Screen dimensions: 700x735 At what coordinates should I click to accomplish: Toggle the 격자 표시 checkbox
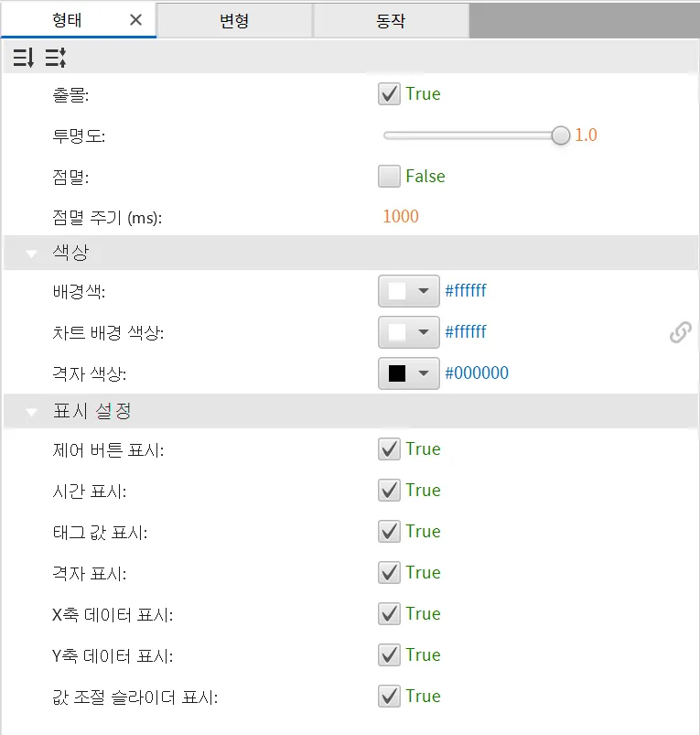389,573
